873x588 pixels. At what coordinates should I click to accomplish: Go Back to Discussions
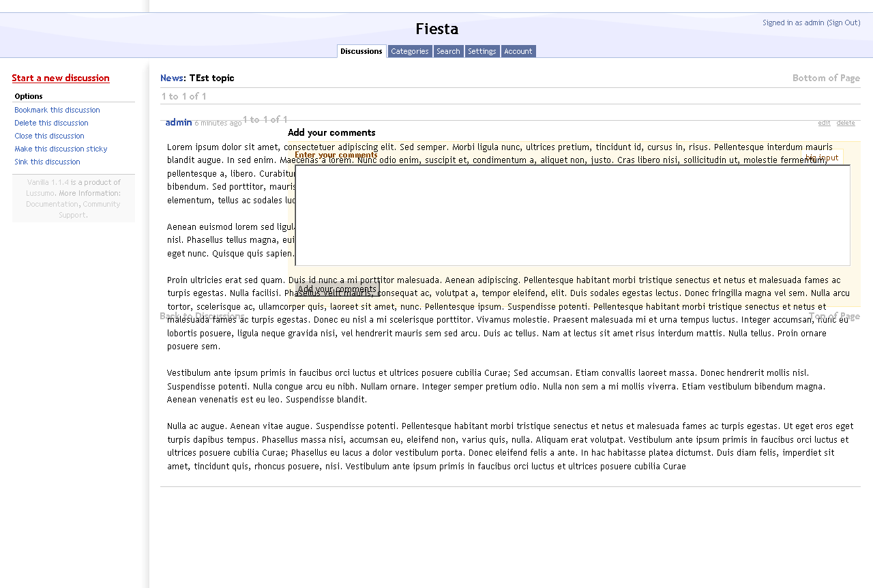pyautogui.click(x=202, y=316)
